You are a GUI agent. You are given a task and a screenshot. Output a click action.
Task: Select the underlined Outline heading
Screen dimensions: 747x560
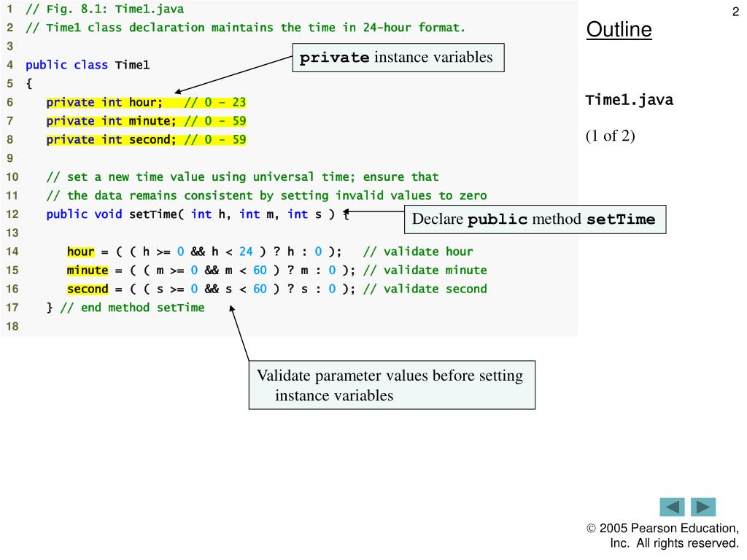point(619,29)
